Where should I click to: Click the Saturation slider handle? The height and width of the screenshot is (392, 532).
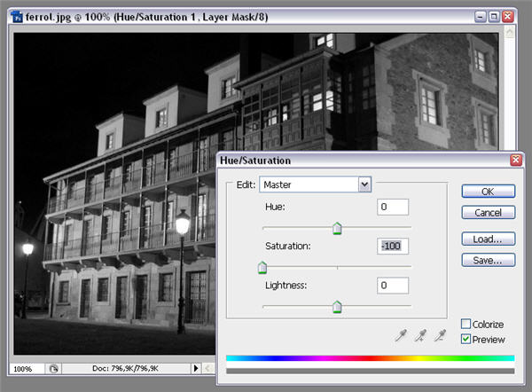[x=262, y=268]
